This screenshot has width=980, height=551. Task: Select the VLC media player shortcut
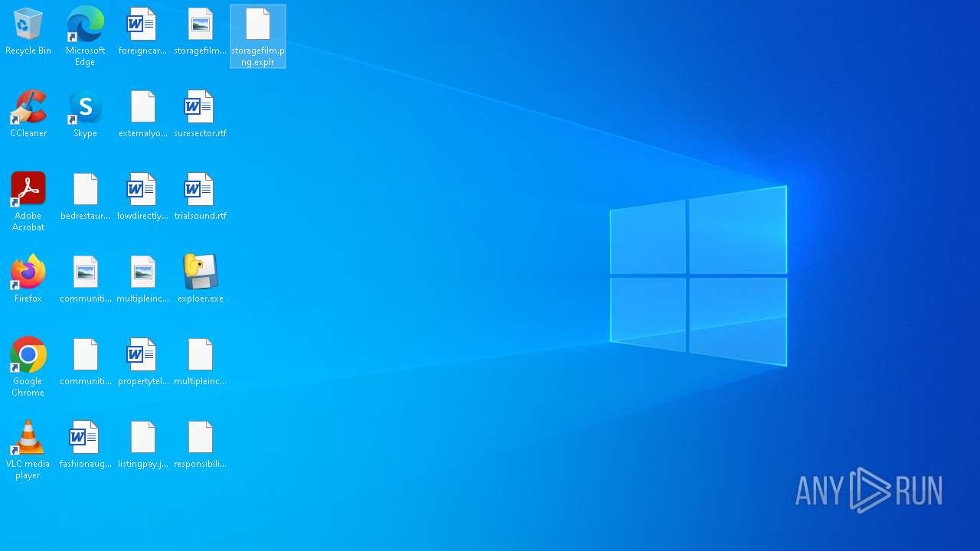click(x=28, y=449)
